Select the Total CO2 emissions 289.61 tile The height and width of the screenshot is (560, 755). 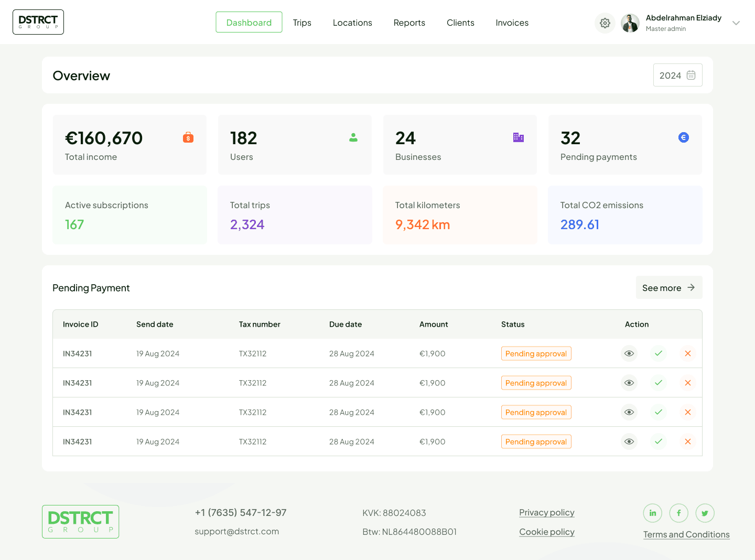(625, 215)
